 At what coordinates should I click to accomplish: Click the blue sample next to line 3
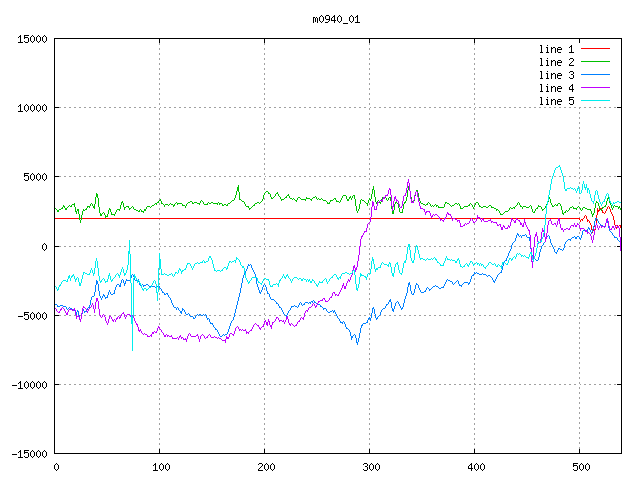pos(595,75)
